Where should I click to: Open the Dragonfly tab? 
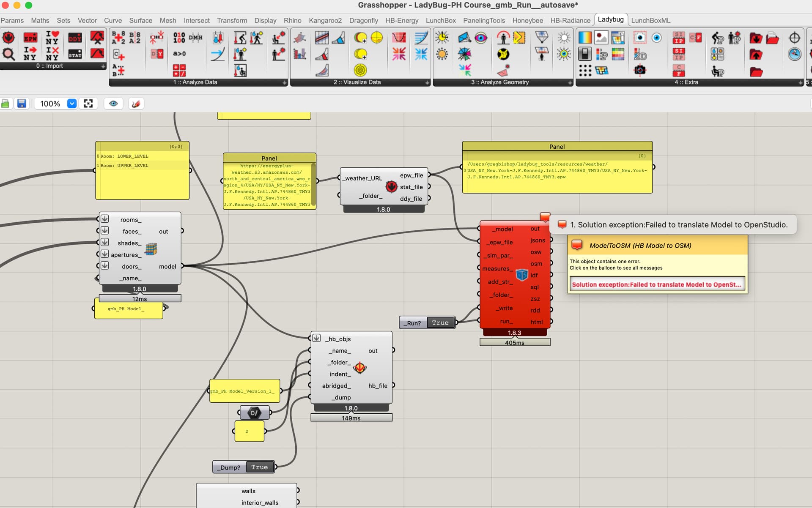tap(364, 20)
